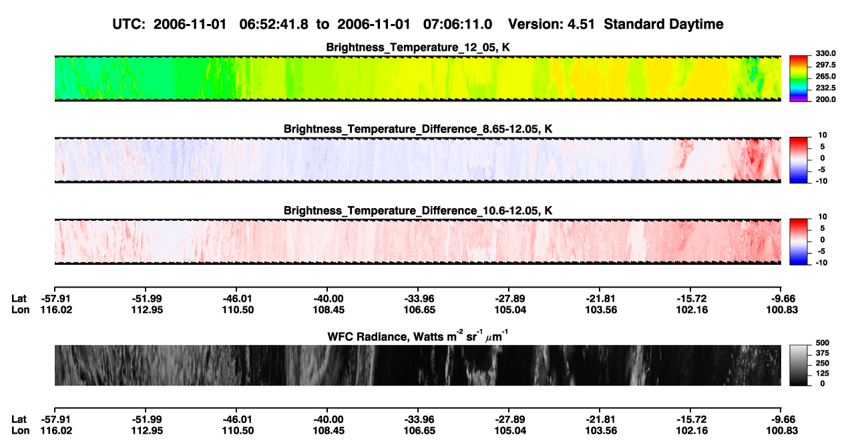868x445 pixels.
Task: Select the WFC Radiance plot title
Action: click(418, 336)
